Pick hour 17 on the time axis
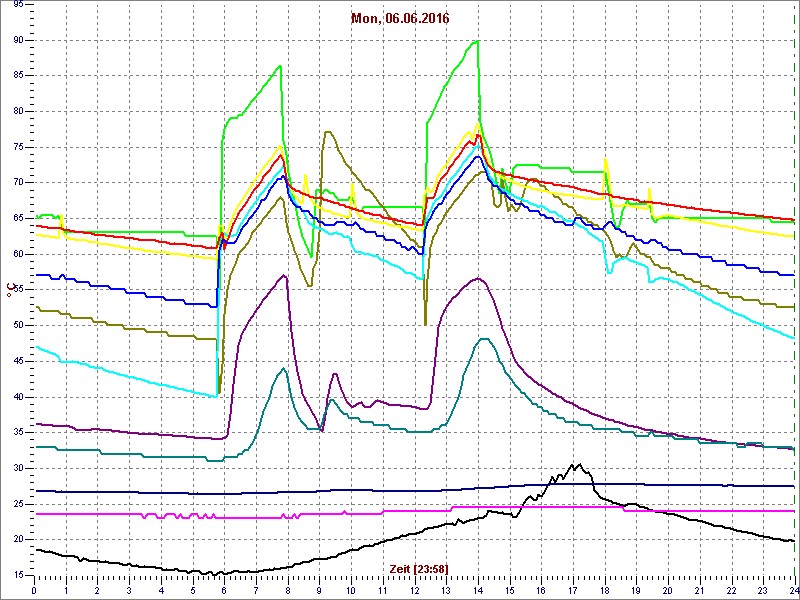Screen dimensions: 800x600 click(x=572, y=589)
